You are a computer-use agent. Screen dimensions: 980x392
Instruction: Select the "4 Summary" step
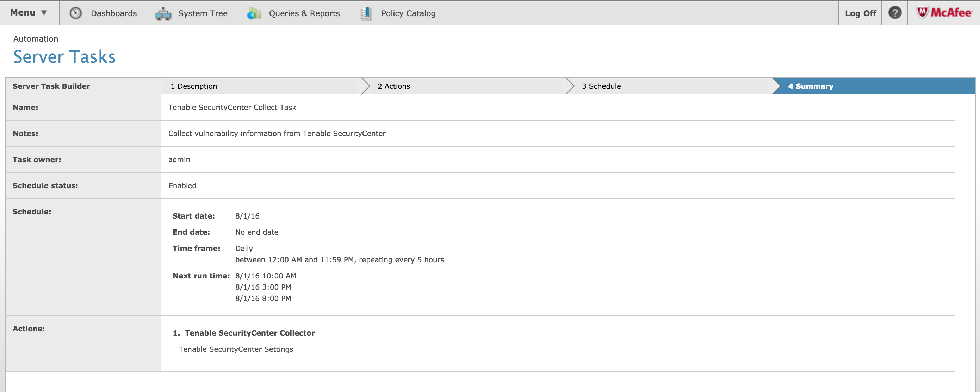coord(810,86)
